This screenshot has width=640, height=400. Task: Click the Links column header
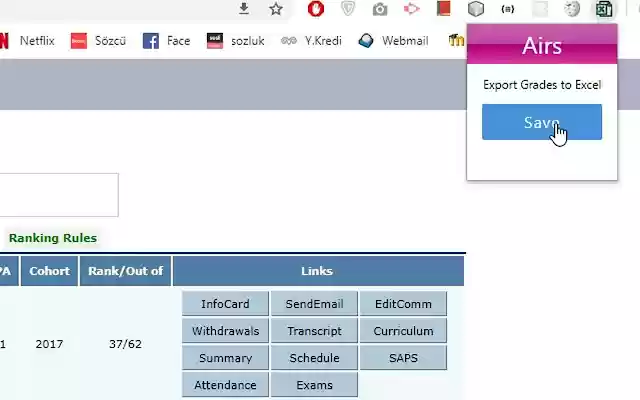[x=318, y=271]
